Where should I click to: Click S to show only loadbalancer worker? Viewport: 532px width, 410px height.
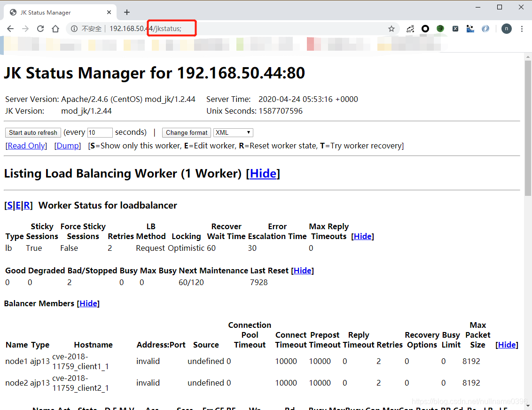(10, 206)
